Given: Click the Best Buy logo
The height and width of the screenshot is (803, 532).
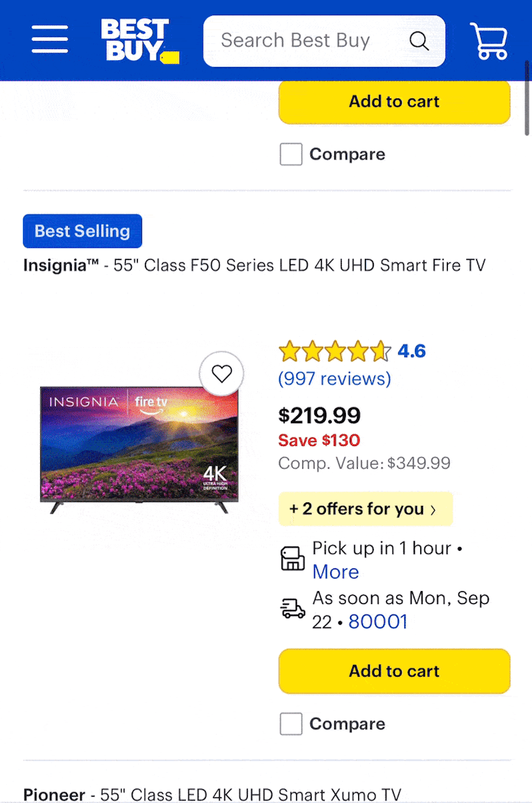Looking at the screenshot, I should tap(139, 40).
